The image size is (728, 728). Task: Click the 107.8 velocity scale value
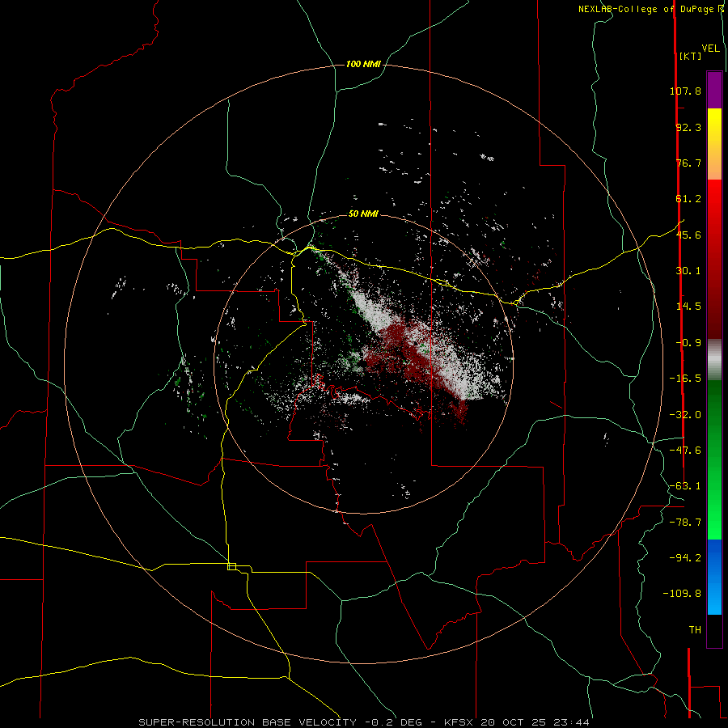click(x=685, y=91)
